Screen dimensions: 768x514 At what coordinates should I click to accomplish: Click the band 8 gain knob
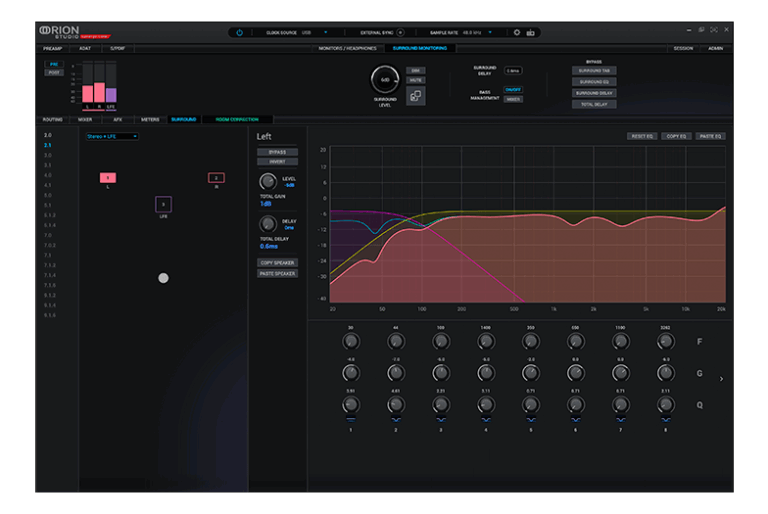click(x=666, y=373)
